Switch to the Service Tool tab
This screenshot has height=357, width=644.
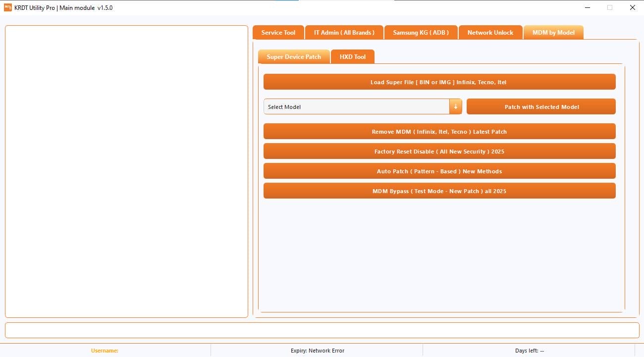click(278, 32)
